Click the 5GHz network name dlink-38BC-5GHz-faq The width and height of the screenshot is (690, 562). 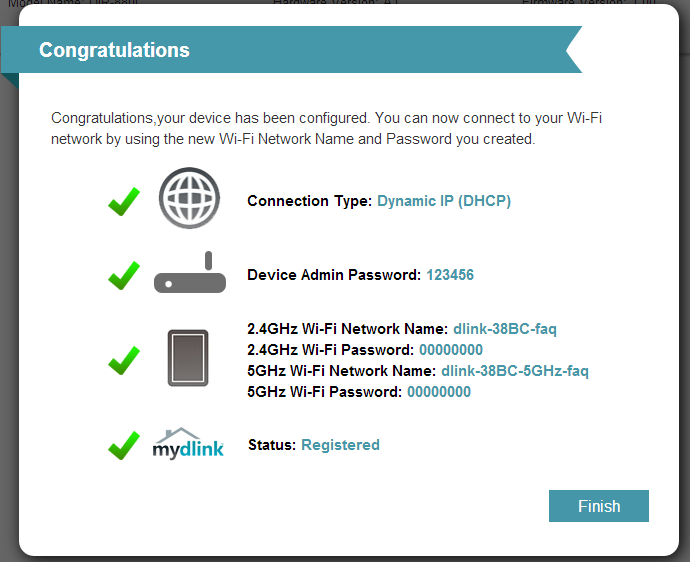pyautogui.click(x=515, y=371)
